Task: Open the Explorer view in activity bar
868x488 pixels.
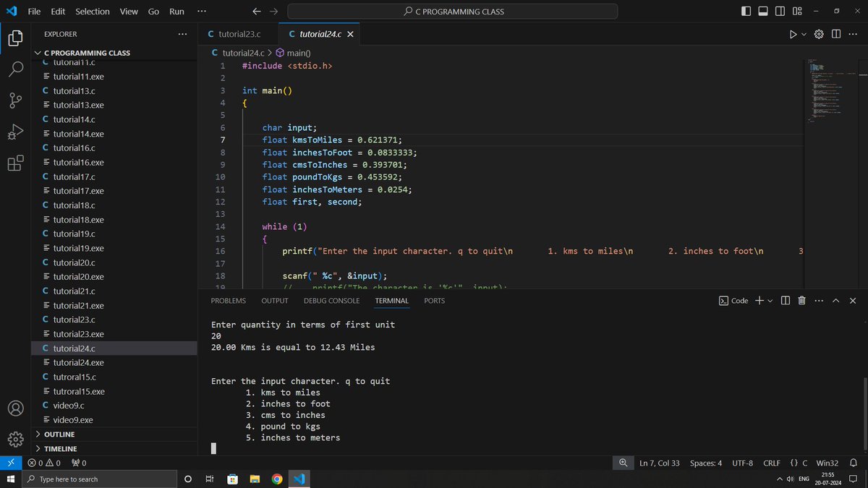Action: pos(15,38)
